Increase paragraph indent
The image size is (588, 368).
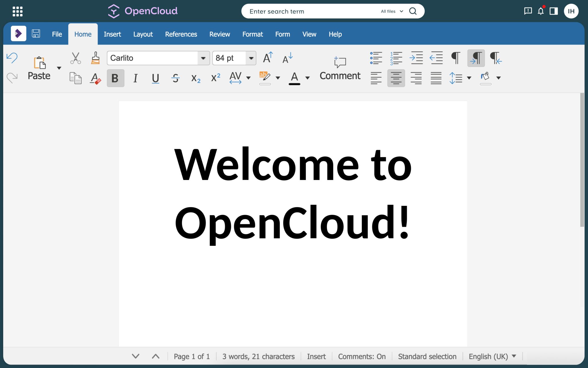click(417, 58)
